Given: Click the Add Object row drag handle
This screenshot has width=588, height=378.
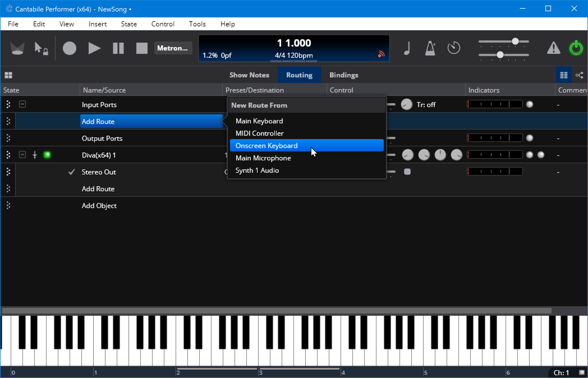Looking at the screenshot, I should coord(8,205).
